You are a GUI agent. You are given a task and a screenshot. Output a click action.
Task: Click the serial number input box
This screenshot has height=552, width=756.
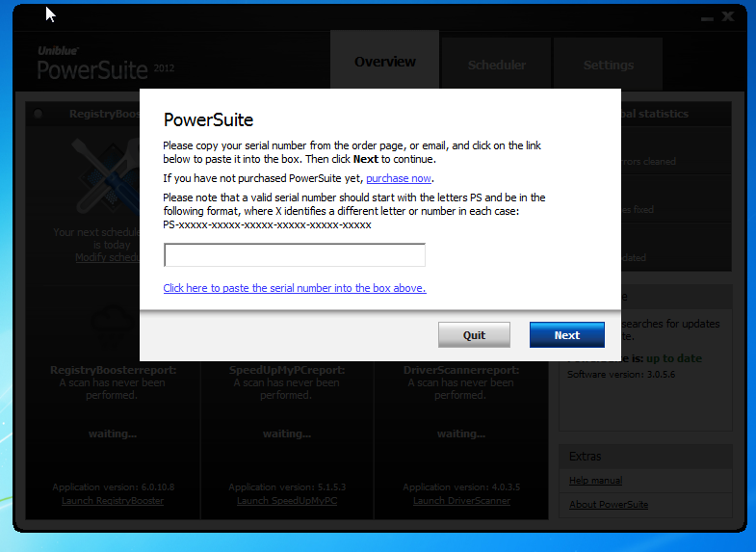294,255
